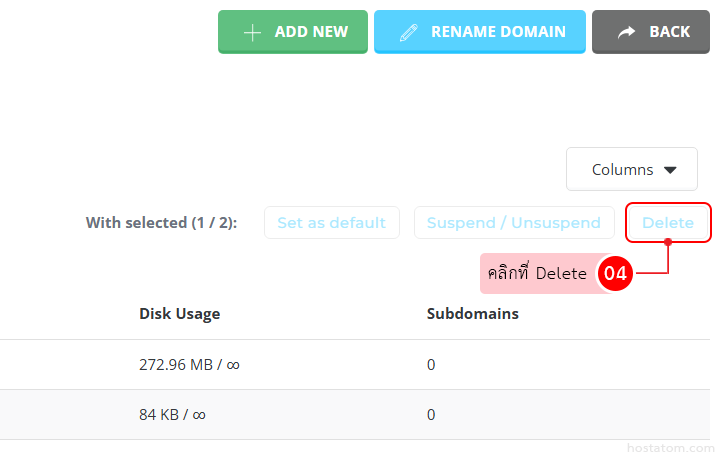The height and width of the screenshot is (456, 719).
Task: Sort by the Disk Usage column header
Action: pyautogui.click(x=179, y=314)
